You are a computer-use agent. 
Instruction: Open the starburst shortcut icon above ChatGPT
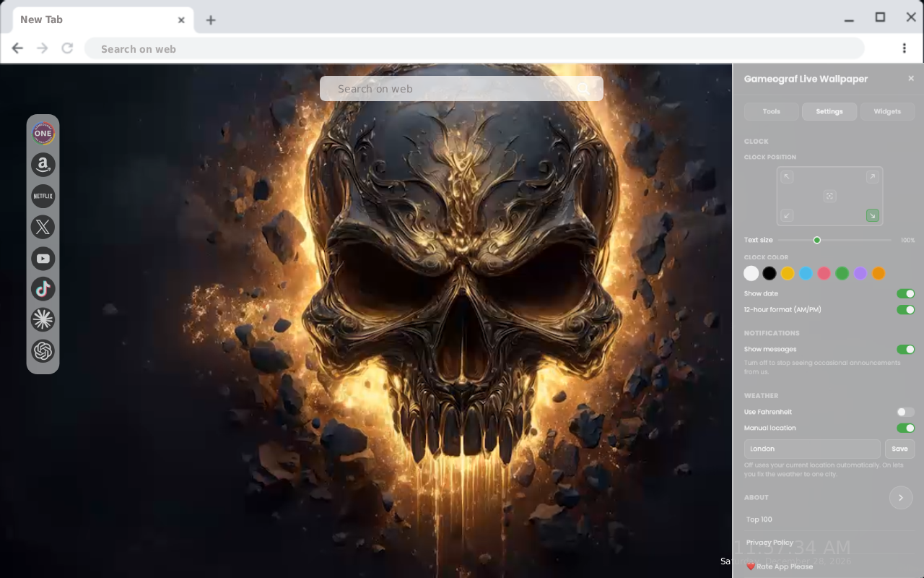click(x=43, y=319)
